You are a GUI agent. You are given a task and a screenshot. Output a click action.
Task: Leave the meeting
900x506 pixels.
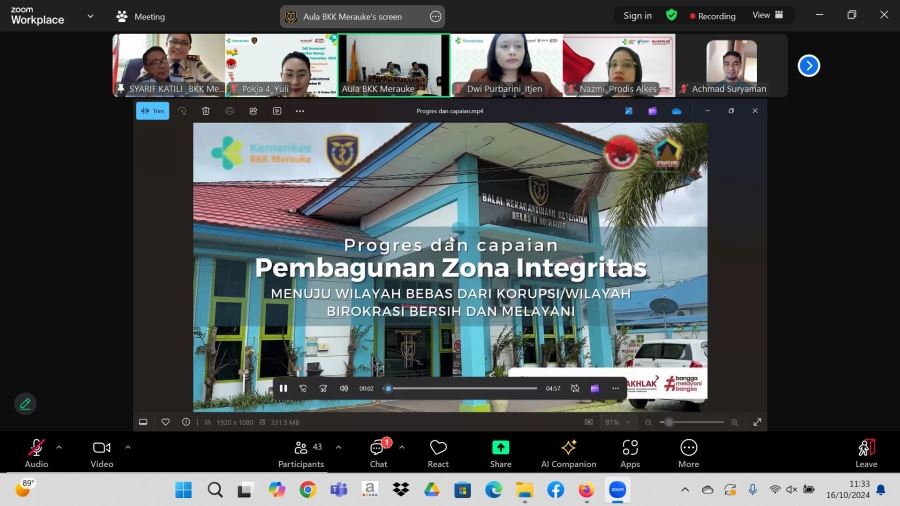(x=866, y=452)
